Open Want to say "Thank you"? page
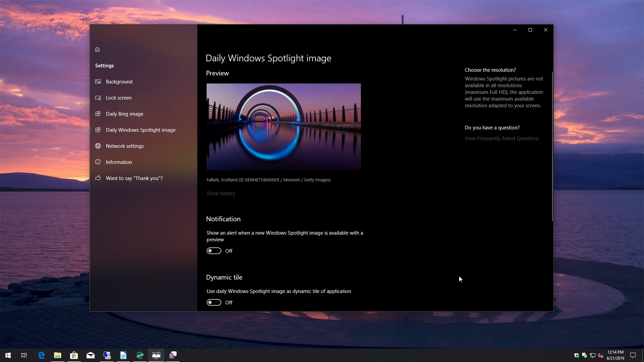644x362 pixels. [x=144, y=178]
